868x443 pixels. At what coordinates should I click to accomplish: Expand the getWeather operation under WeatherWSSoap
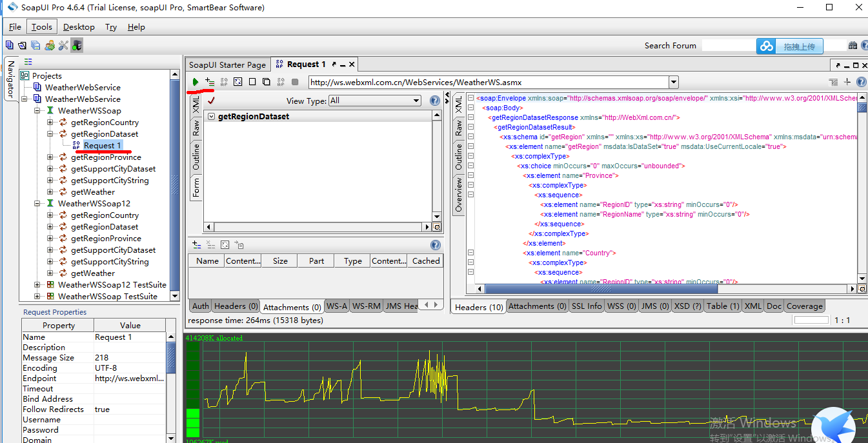[50, 192]
